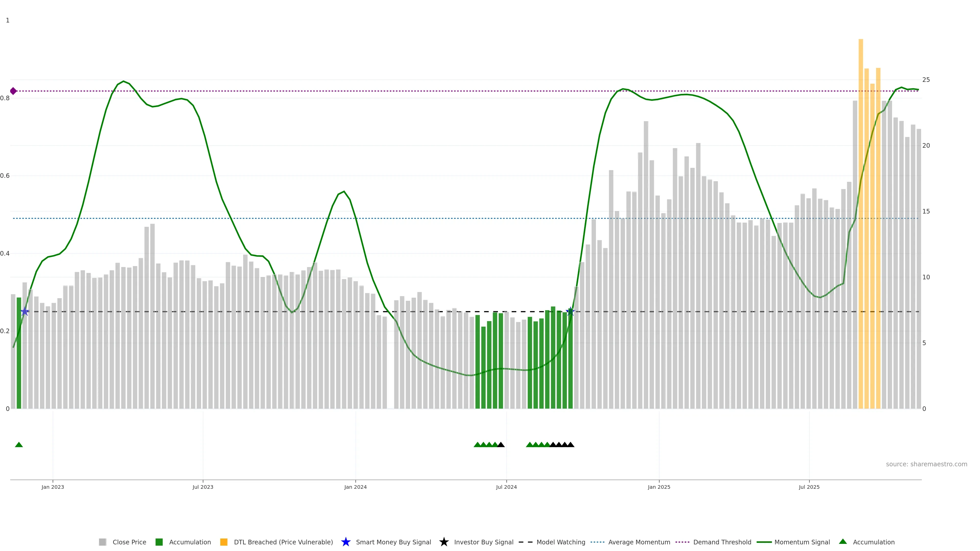
Task: Click the Jan 2025 axis label
Action: pyautogui.click(x=659, y=487)
